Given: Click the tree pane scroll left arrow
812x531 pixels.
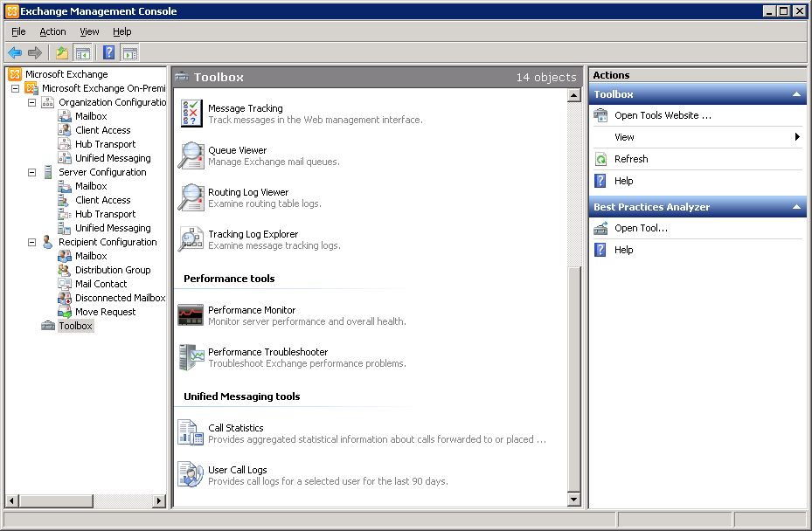Looking at the screenshot, I should 12,500.
